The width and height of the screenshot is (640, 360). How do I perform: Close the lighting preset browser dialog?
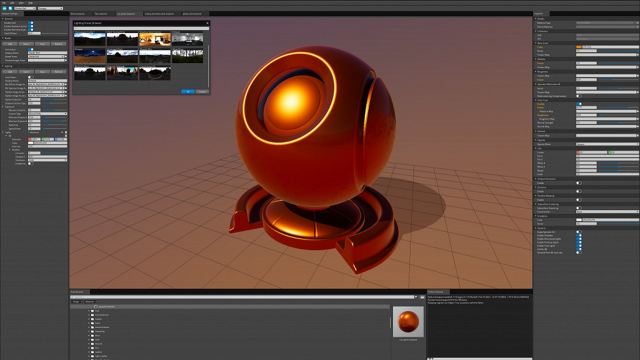(207, 23)
